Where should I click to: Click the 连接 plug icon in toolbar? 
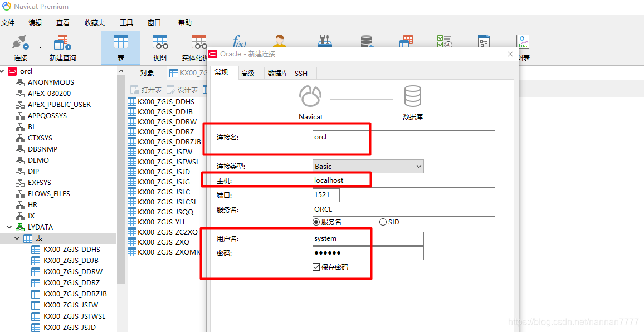[x=21, y=42]
